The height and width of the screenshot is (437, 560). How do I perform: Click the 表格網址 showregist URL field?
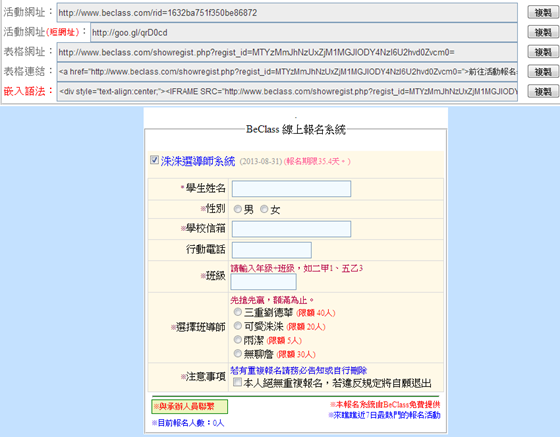287,52
